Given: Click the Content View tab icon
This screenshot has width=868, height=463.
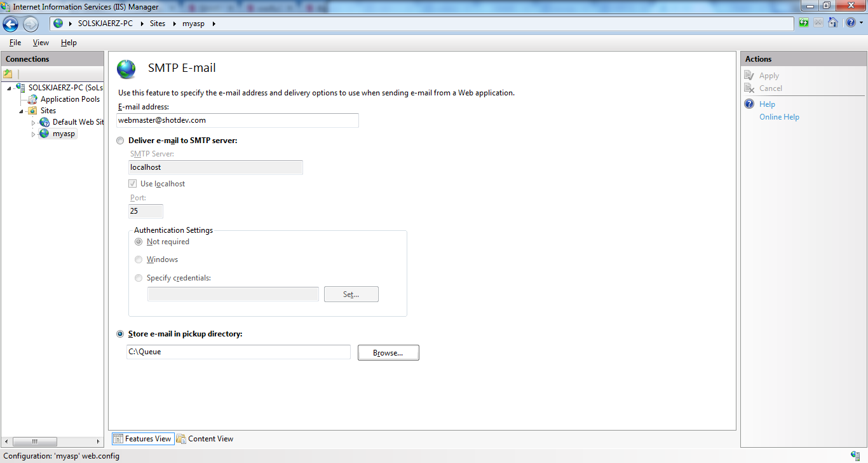Looking at the screenshot, I should 181,439.
